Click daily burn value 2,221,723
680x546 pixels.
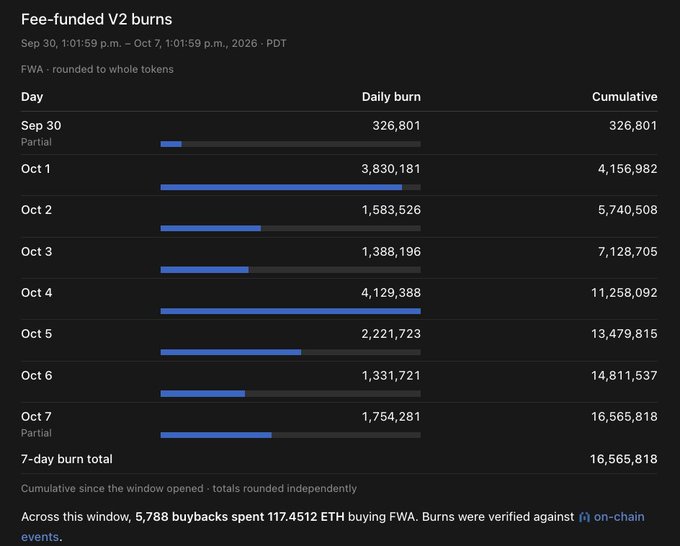click(x=391, y=334)
